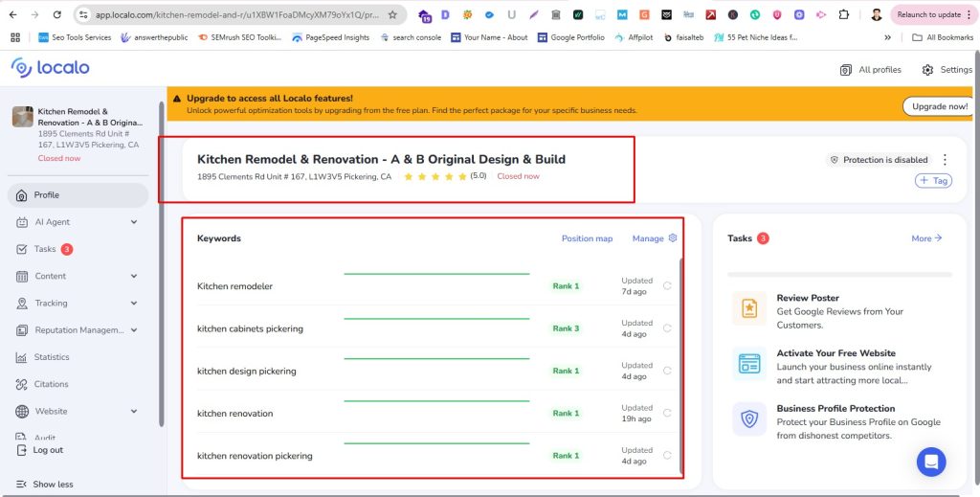Image resolution: width=980 pixels, height=497 pixels.
Task: Select the Kitchen remodeler keyword
Action: [235, 286]
